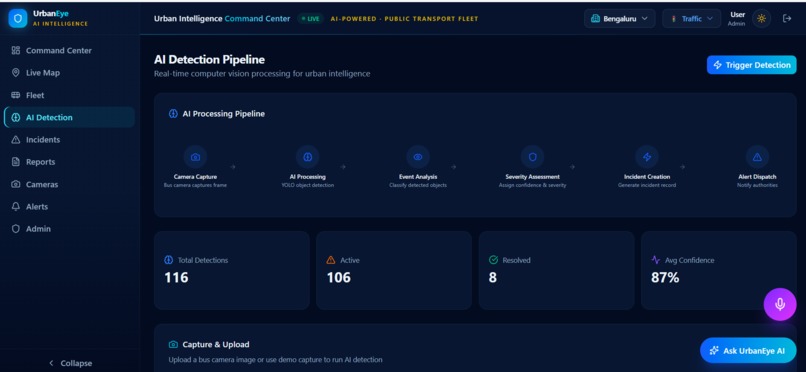This screenshot has width=806, height=372.
Task: Open Fleet menu item
Action: (69, 95)
